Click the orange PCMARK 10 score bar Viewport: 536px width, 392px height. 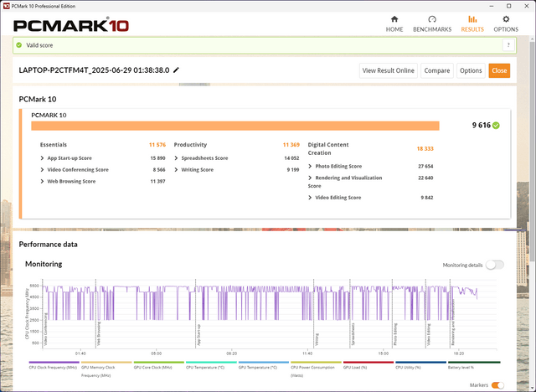[235, 126]
